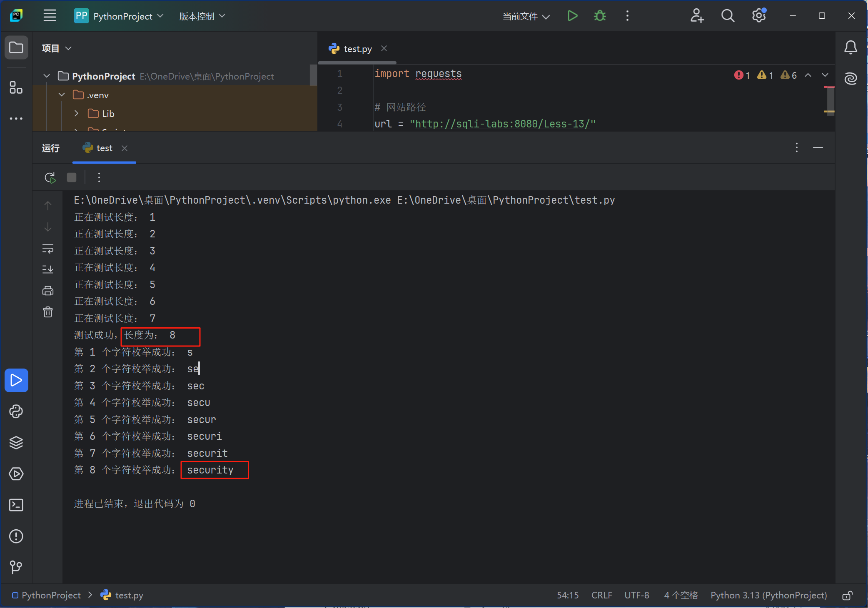Viewport: 868px width, 608px height.
Task: Open the 当前文件 run configuration dropdown
Action: [x=526, y=16]
